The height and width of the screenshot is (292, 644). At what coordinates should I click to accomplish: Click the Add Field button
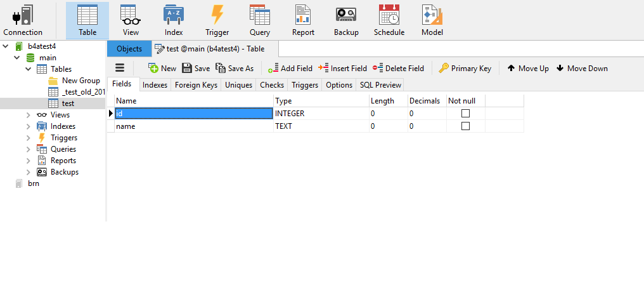tap(290, 69)
